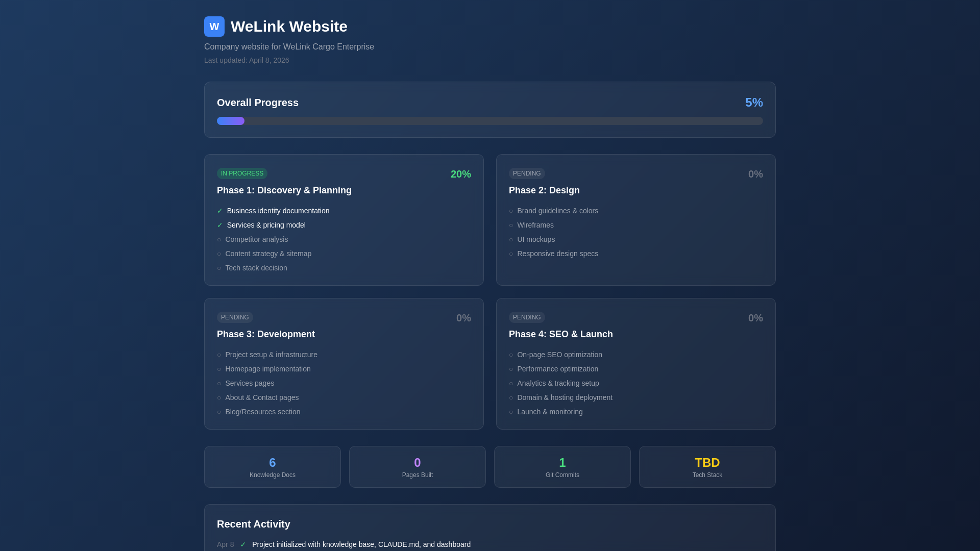This screenshot has height=551, width=980.
Task: Select Domain & hosting deployment task
Action: [x=565, y=397]
